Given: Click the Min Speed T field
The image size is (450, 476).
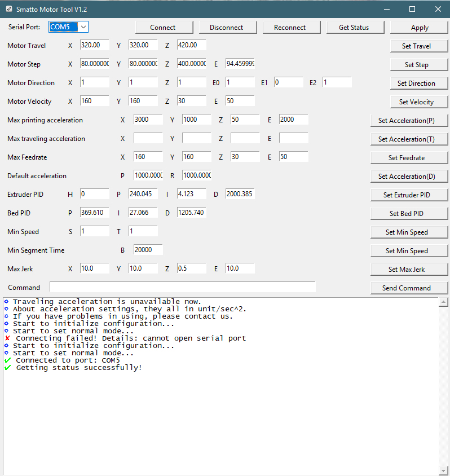Looking at the screenshot, I should tap(143, 231).
